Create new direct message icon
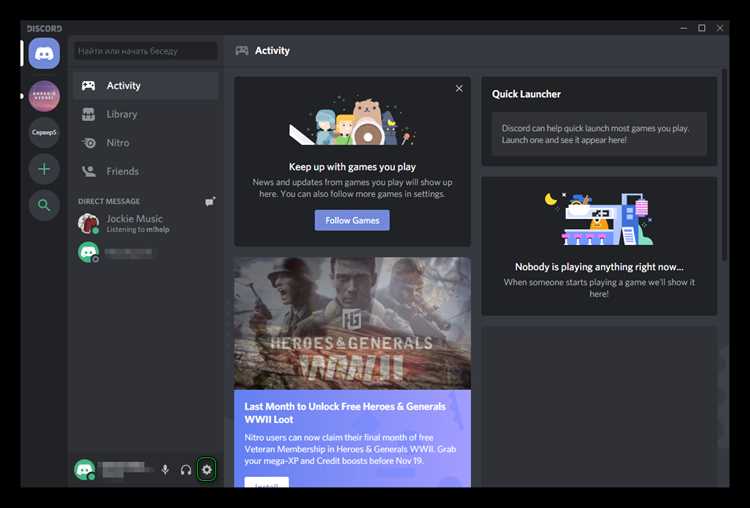This screenshot has height=508, width=750. point(210,201)
